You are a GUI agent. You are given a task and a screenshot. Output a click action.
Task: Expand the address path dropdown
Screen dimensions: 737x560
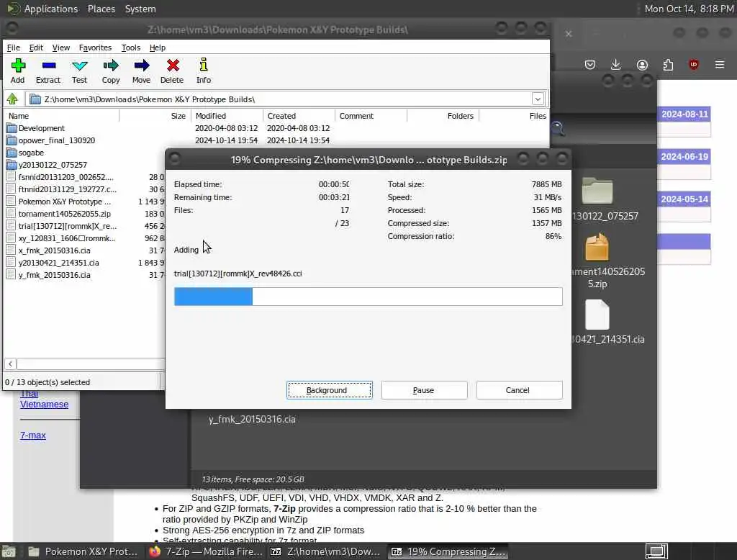[x=538, y=99]
